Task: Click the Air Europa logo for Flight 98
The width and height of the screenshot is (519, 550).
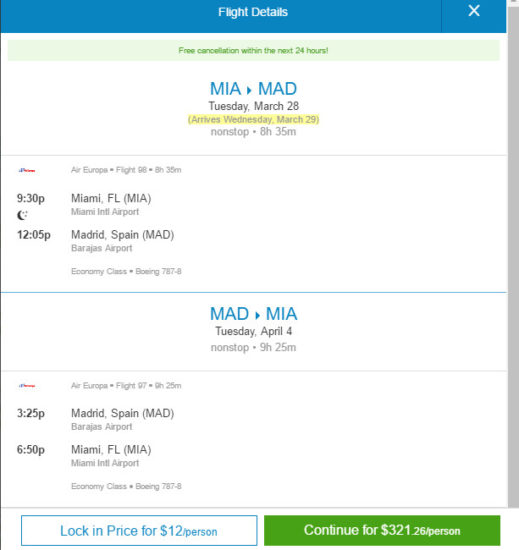Action: tap(27, 170)
